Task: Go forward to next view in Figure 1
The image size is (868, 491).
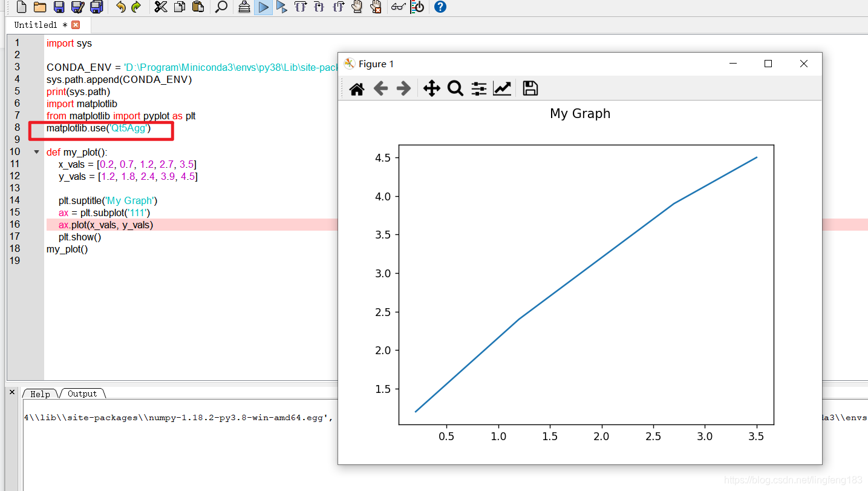Action: coord(403,89)
